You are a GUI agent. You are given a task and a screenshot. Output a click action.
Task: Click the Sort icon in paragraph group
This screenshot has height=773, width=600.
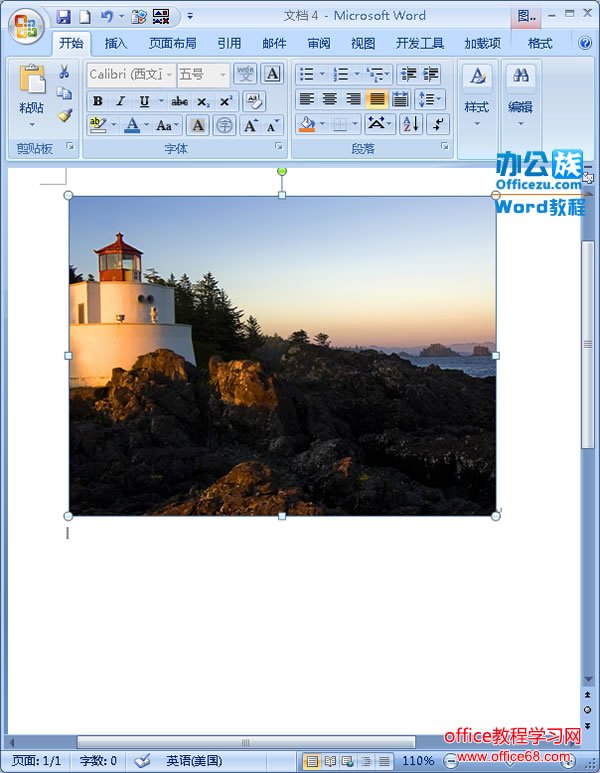410,125
